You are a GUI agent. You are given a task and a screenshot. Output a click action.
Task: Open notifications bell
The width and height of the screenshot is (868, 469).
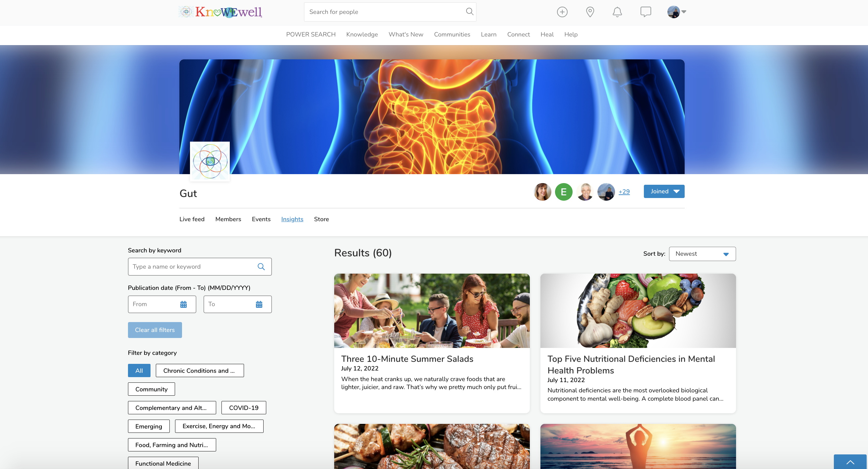617,12
